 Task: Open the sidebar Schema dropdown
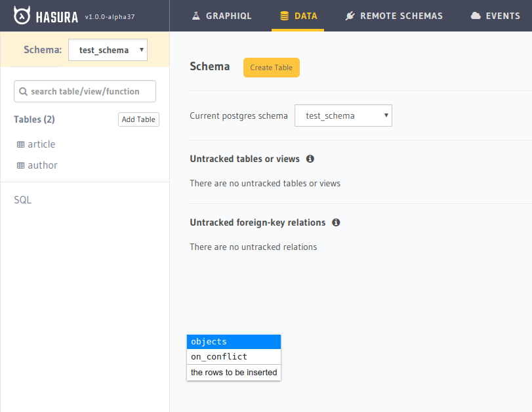[108, 50]
